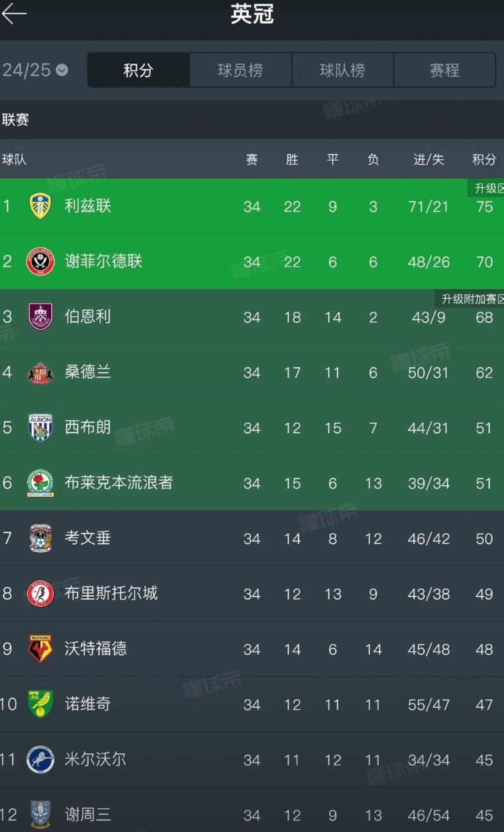Click the Burnley club badge
The width and height of the screenshot is (504, 832).
40,317
